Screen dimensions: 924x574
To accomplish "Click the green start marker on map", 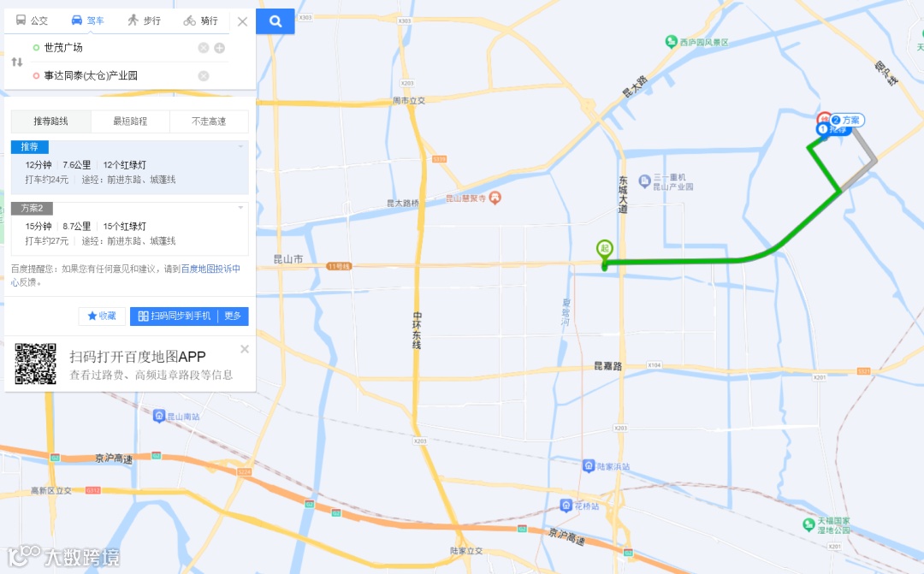I will (605, 251).
